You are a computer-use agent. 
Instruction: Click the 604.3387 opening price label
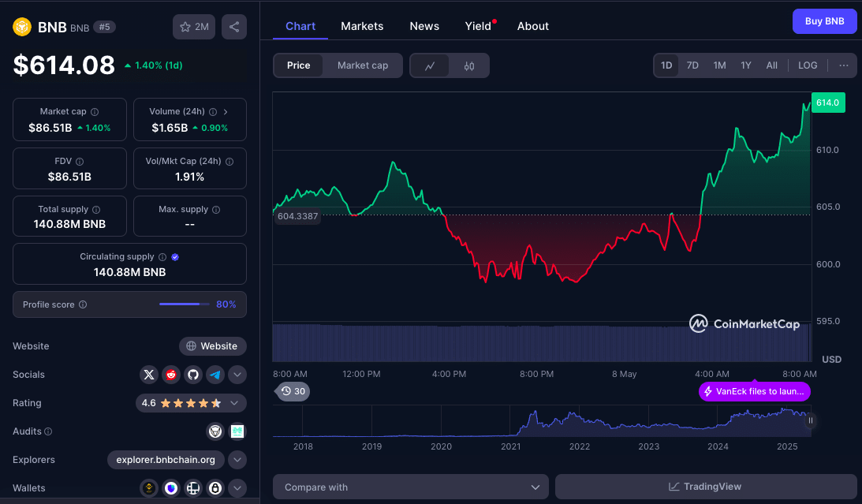297,216
